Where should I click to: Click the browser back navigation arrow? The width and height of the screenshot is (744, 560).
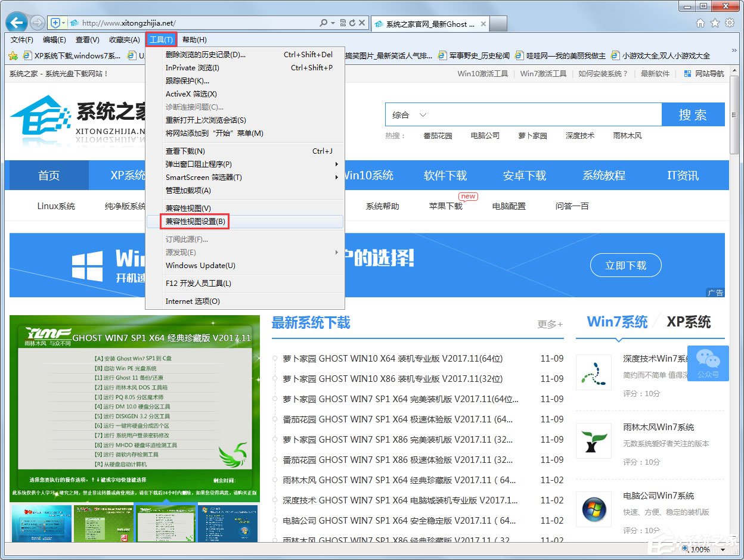point(16,21)
